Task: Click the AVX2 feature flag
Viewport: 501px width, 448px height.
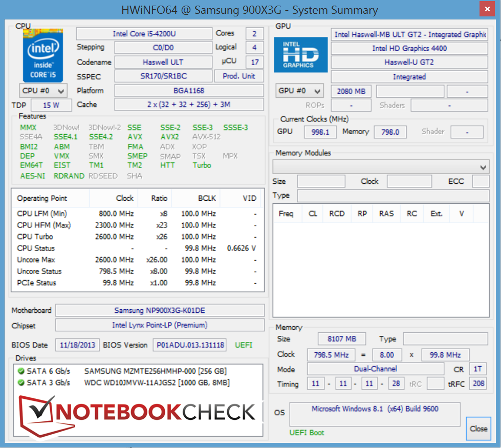Action: tap(170, 137)
